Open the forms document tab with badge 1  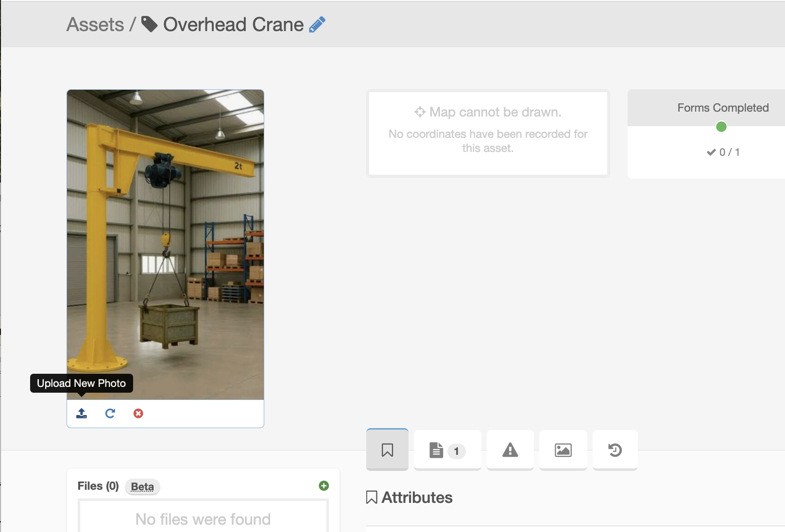click(447, 450)
